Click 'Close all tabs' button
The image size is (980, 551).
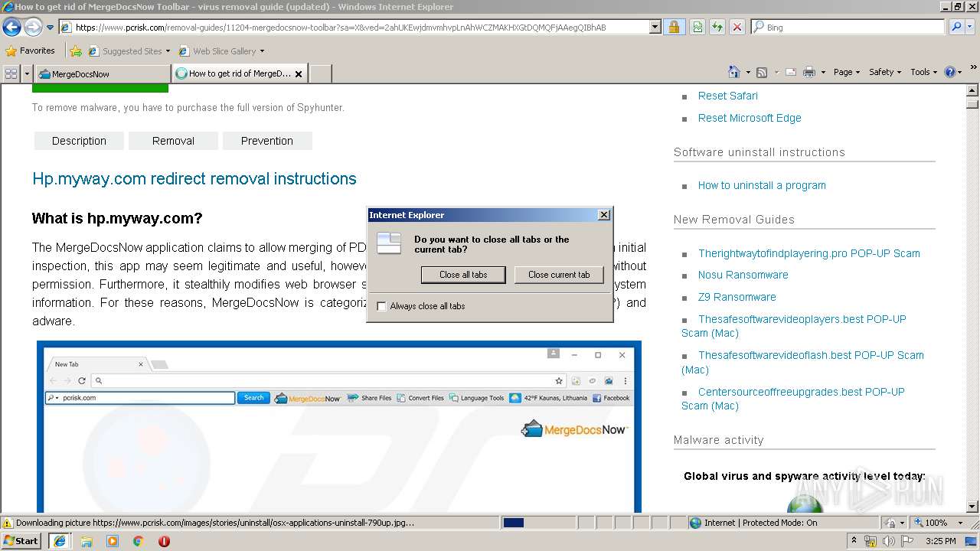click(463, 275)
